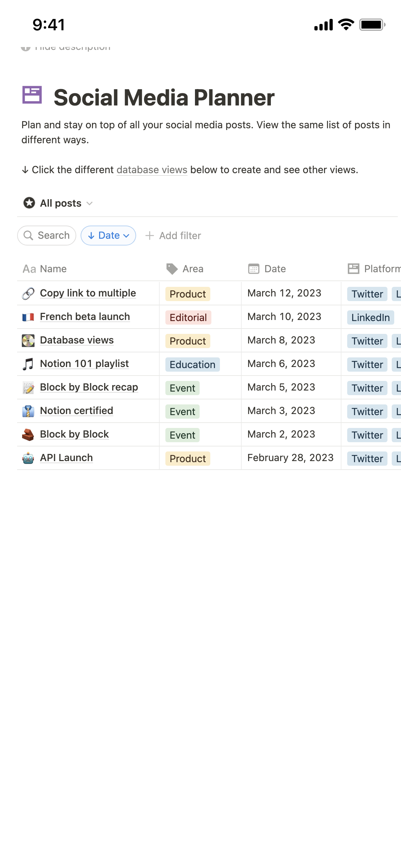Tap the chain link icon for Copy link row

pyautogui.click(x=28, y=293)
